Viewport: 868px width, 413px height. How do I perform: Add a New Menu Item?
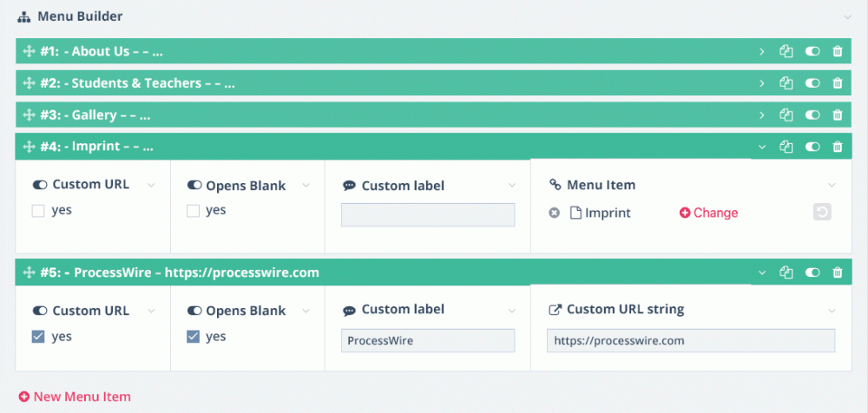click(75, 397)
